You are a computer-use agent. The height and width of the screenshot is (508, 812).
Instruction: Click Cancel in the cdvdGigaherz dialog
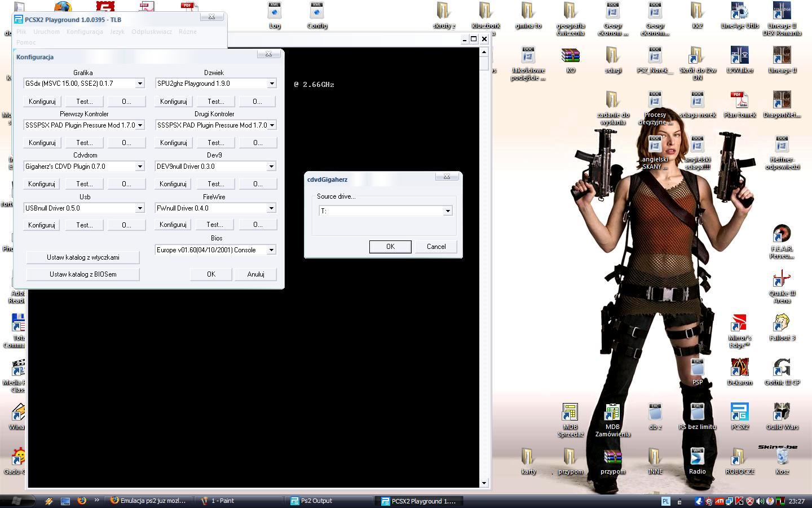click(436, 247)
